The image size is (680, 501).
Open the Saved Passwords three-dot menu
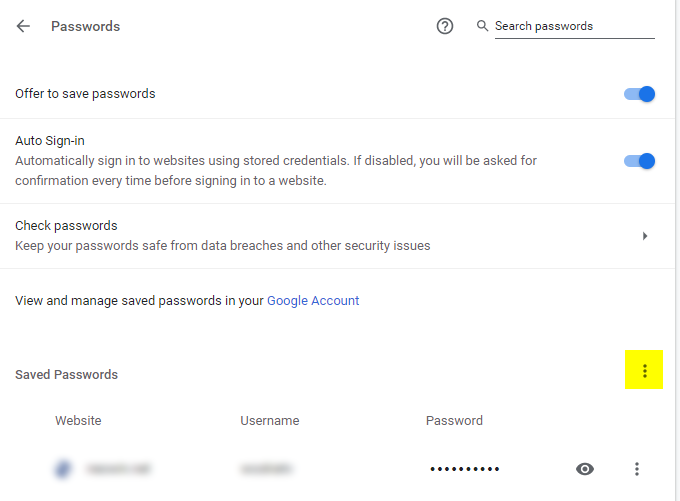click(645, 371)
